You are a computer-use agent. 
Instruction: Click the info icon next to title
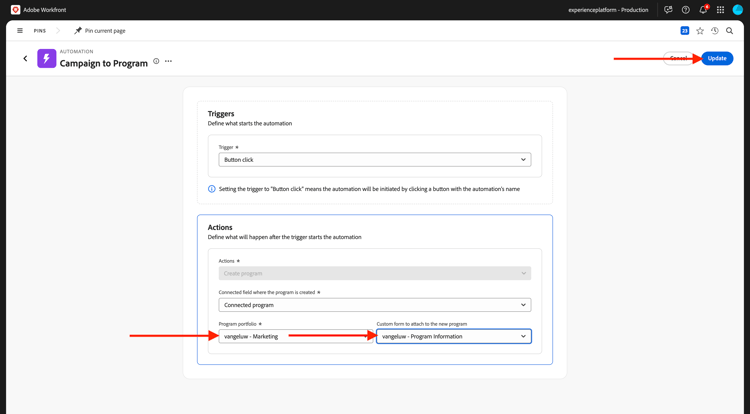156,61
